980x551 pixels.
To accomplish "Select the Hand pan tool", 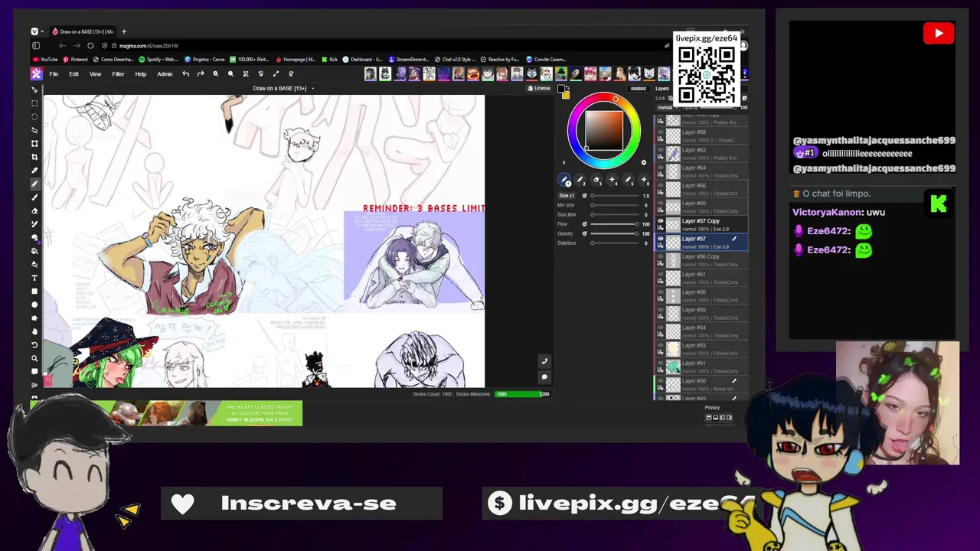I will click(x=34, y=331).
